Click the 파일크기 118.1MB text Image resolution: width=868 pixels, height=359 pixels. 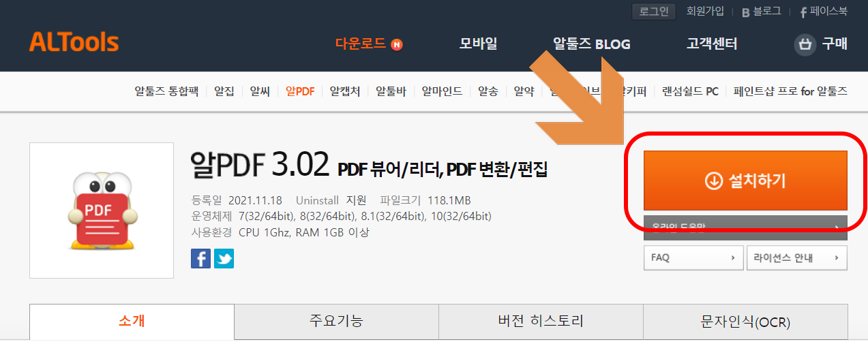pyautogui.click(x=425, y=200)
